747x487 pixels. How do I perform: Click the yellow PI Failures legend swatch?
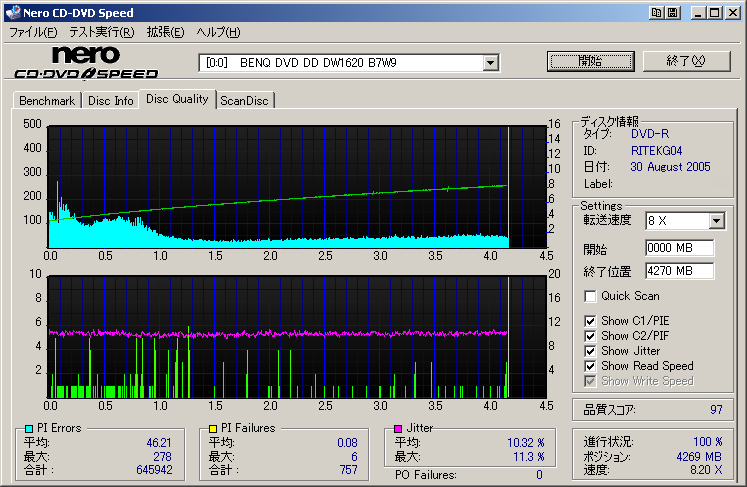213,428
